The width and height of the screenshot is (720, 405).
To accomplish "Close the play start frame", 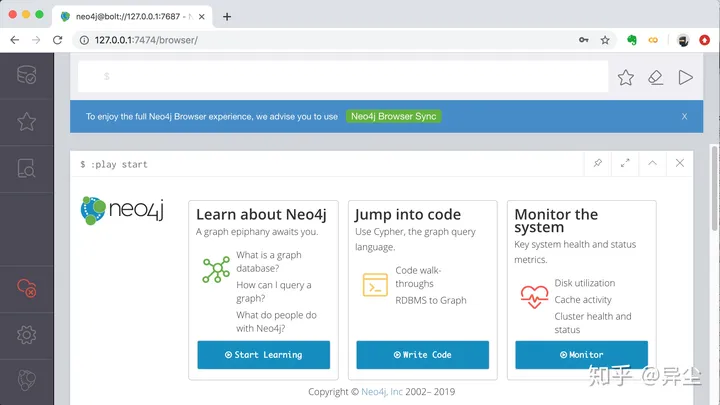I will (x=680, y=163).
